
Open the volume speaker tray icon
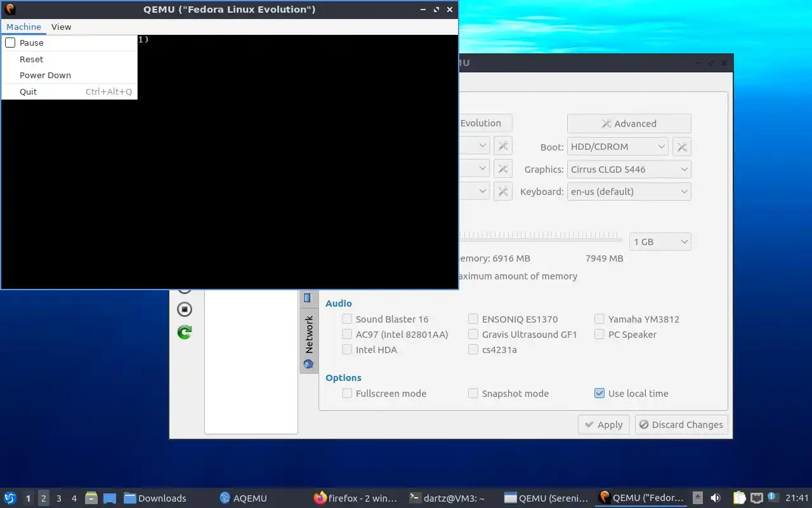pos(716,498)
